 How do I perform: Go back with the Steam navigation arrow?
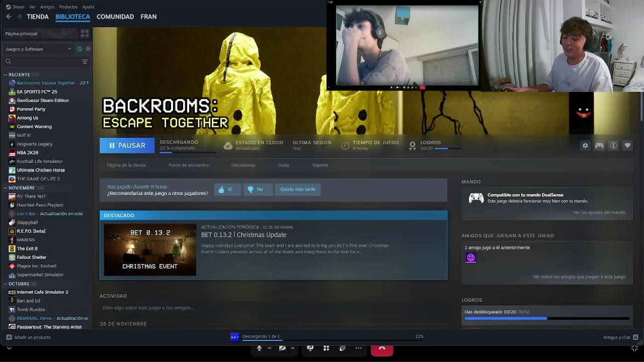point(9,17)
